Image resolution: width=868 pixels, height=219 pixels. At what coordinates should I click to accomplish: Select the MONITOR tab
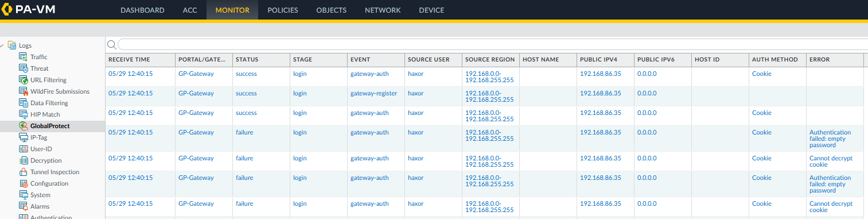232,10
